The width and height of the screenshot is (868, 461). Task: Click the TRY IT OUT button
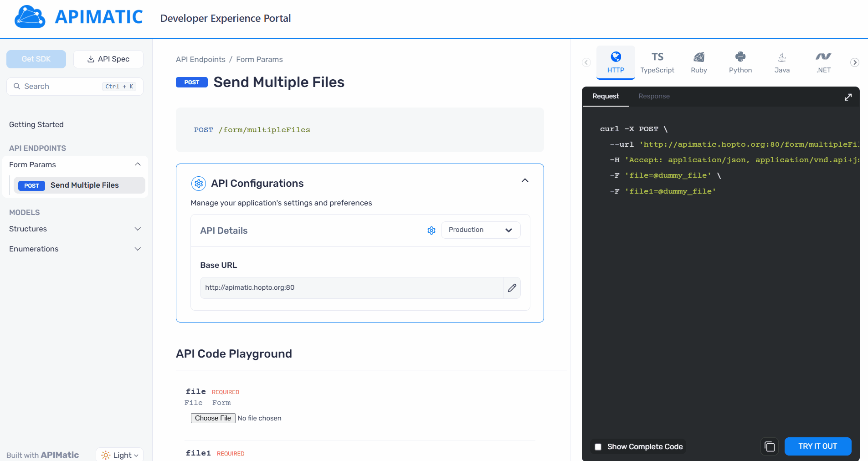(817, 446)
